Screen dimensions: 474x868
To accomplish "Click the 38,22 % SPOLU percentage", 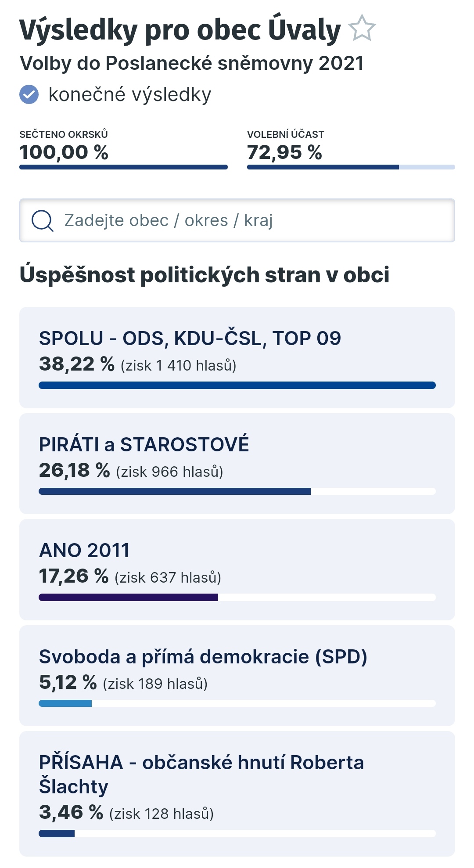I will point(77,364).
